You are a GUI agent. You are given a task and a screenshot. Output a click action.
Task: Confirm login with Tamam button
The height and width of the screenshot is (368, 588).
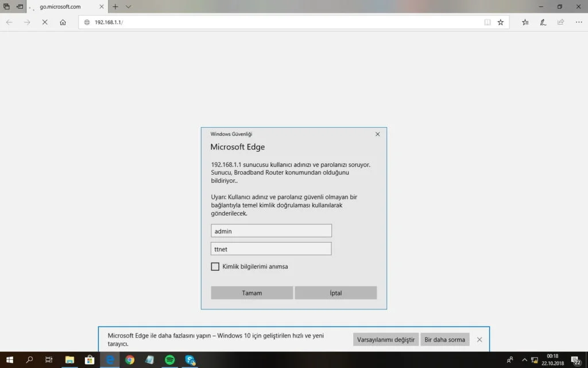[x=252, y=293]
